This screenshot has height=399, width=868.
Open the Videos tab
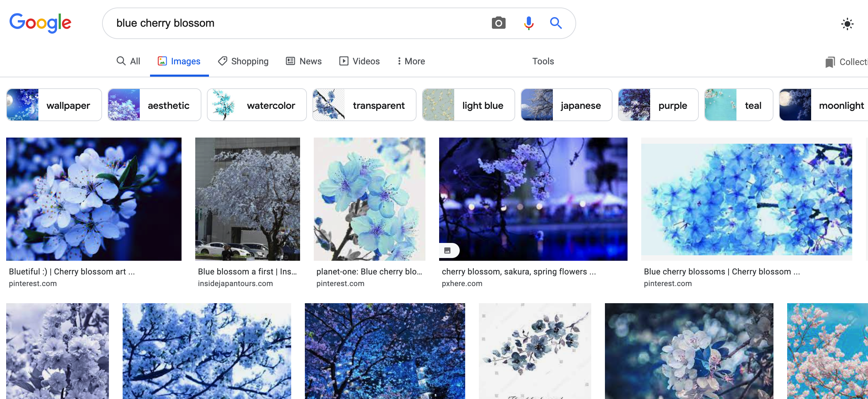359,61
